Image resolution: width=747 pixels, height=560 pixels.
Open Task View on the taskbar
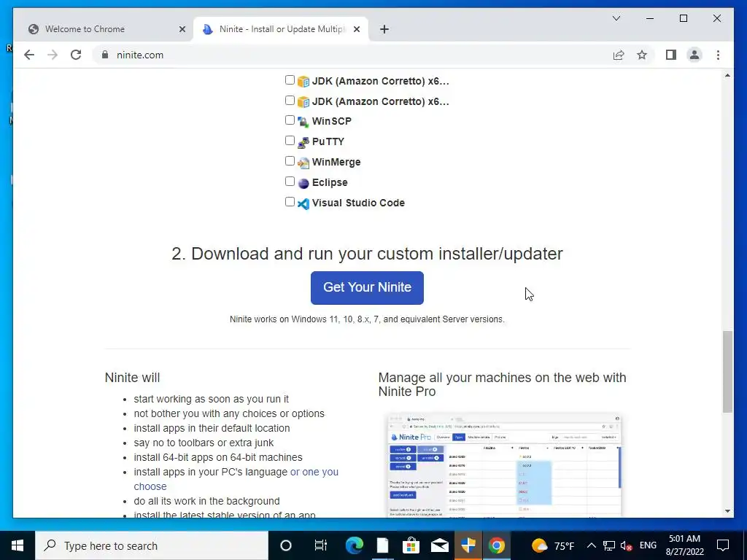[321, 545]
